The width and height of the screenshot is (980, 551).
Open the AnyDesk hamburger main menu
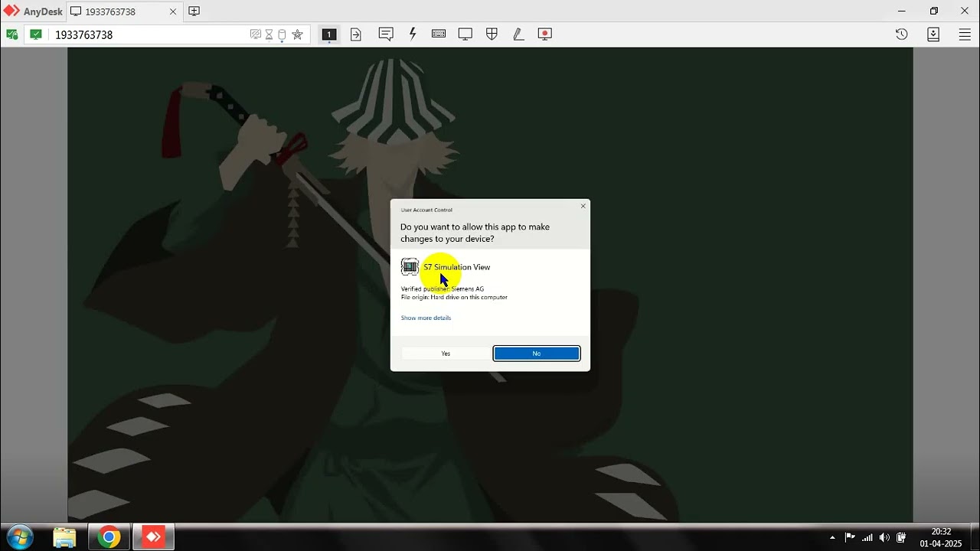point(965,34)
